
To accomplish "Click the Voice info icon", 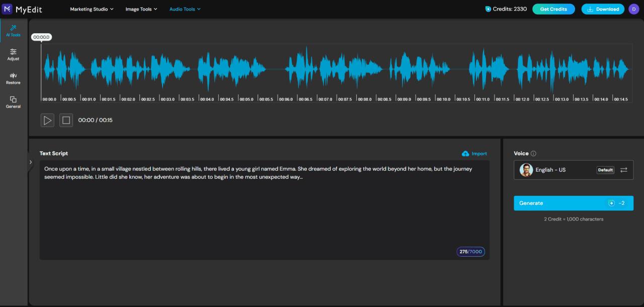I will 534,153.
